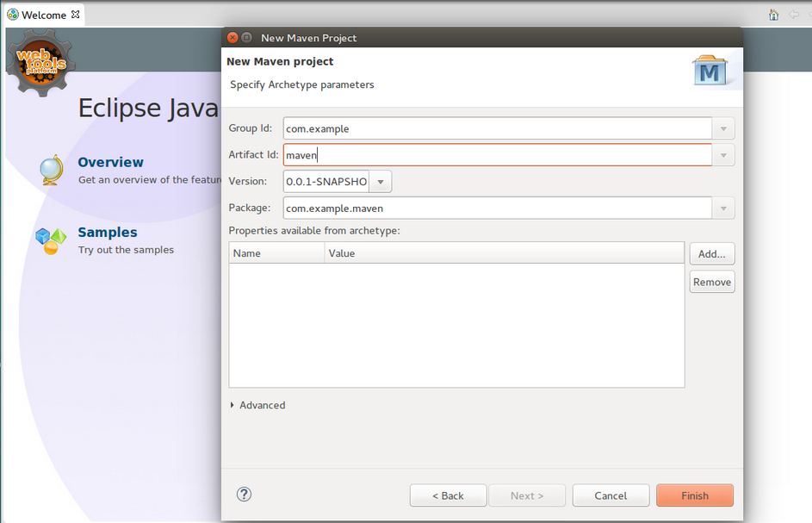The image size is (812, 523).
Task: Click Add... to add a property
Action: [x=712, y=254]
